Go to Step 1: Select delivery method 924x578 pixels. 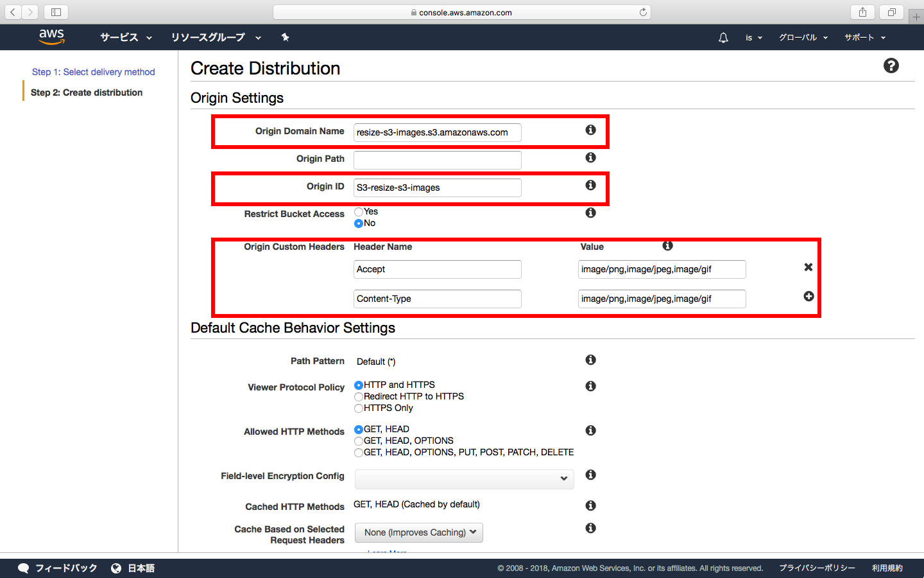(94, 72)
